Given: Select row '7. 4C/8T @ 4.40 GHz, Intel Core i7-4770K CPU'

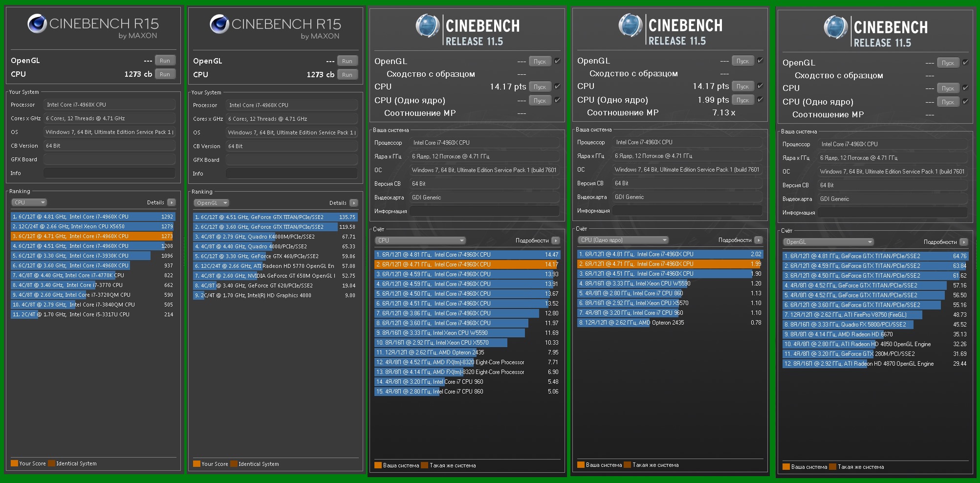Looking at the screenshot, I should [93, 275].
